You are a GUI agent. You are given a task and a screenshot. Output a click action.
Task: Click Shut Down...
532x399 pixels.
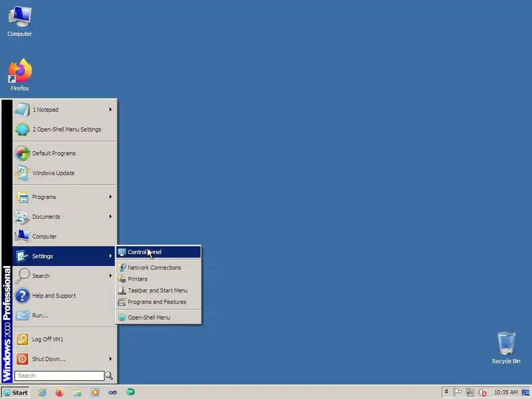pos(64,359)
